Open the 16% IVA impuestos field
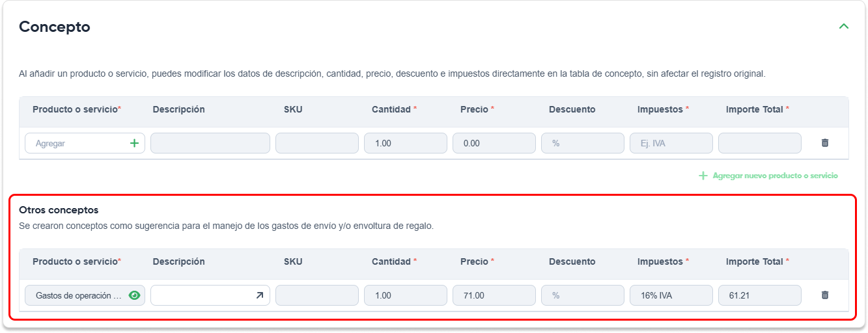Image resolution: width=868 pixels, height=333 pixels. [x=671, y=295]
